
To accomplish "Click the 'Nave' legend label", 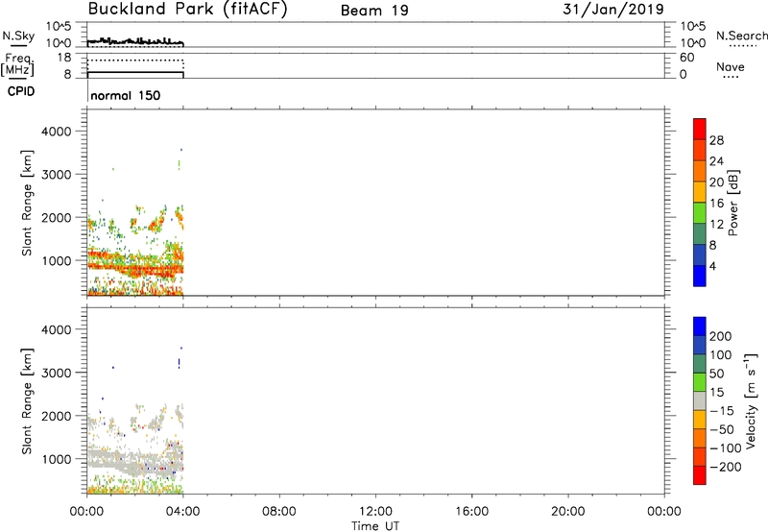I will coord(731,66).
